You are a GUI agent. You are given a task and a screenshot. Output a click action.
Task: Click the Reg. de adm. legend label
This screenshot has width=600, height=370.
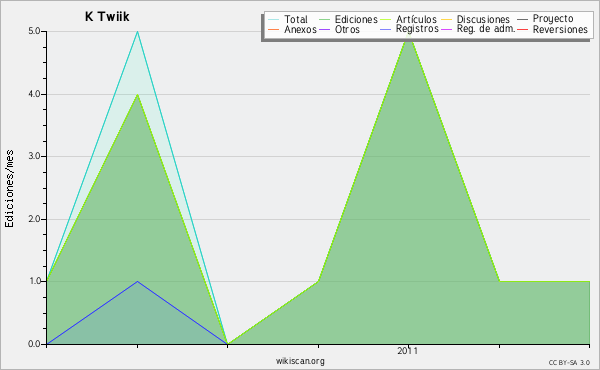[486, 29]
